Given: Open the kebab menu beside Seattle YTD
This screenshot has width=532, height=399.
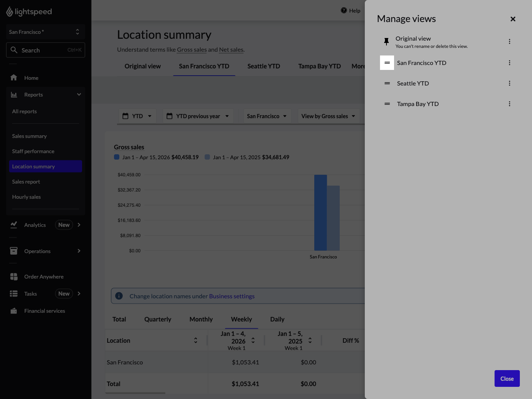Looking at the screenshot, I should (510, 83).
